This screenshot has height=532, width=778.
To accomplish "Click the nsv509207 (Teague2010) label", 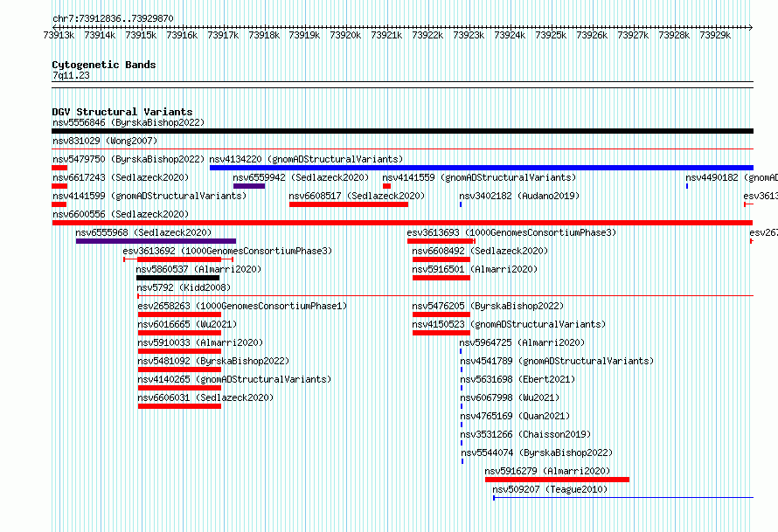I will coord(550,489).
